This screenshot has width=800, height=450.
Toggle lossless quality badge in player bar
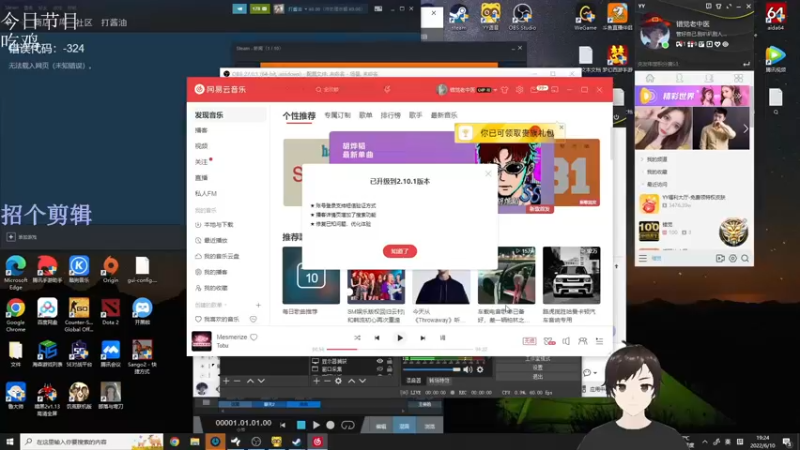(529, 341)
